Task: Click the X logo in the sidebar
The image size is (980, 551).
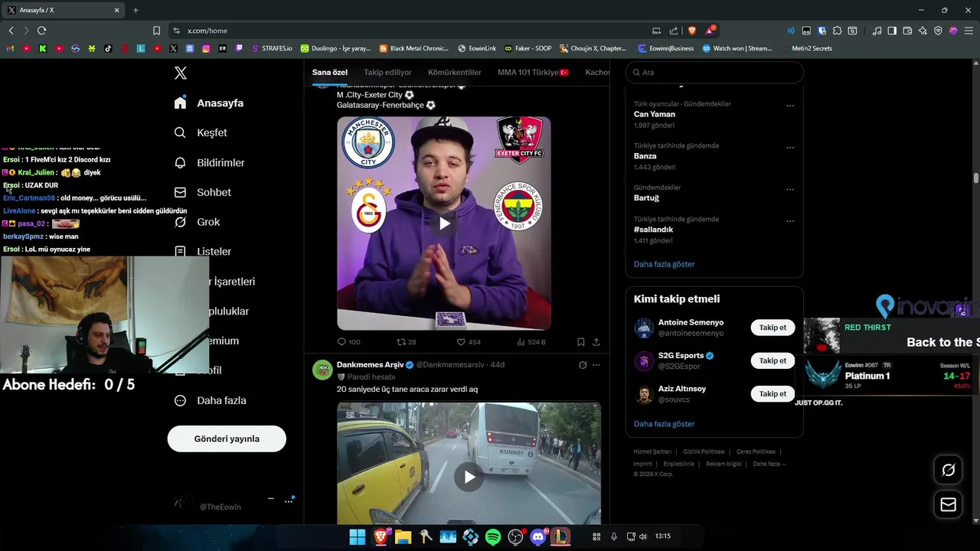Action: (181, 73)
